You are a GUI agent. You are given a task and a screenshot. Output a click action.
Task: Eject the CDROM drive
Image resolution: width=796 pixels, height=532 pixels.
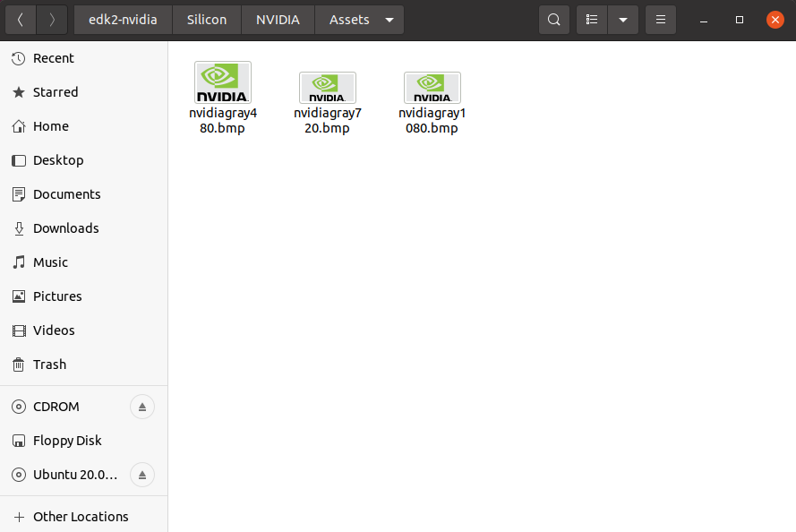[142, 407]
